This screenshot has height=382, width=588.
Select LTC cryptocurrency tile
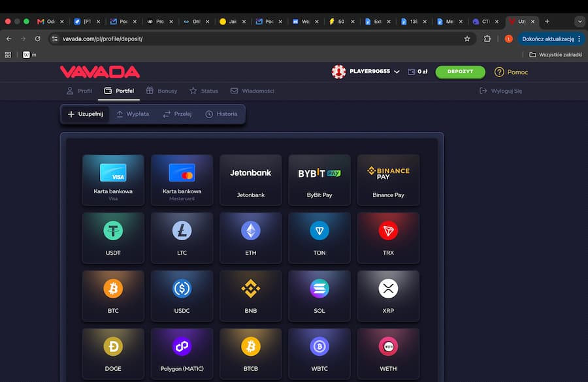pos(182,238)
